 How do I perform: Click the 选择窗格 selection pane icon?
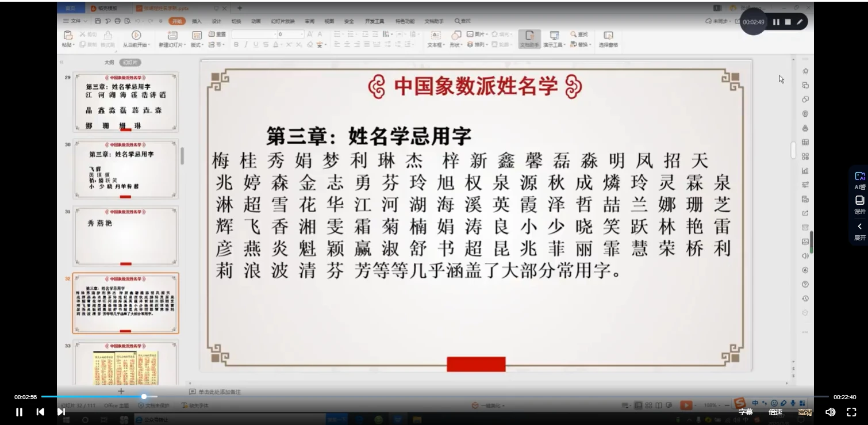tap(608, 36)
